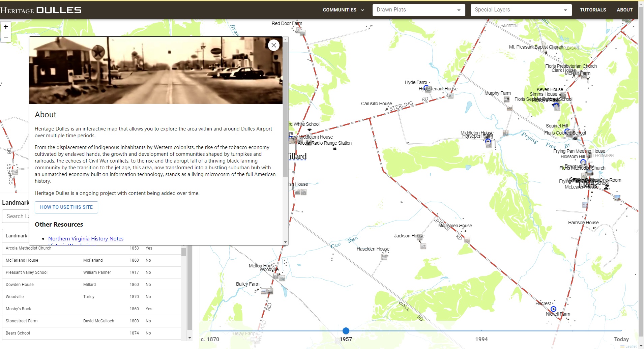
Task: Click the Landmark column header
Action: (x=17, y=236)
